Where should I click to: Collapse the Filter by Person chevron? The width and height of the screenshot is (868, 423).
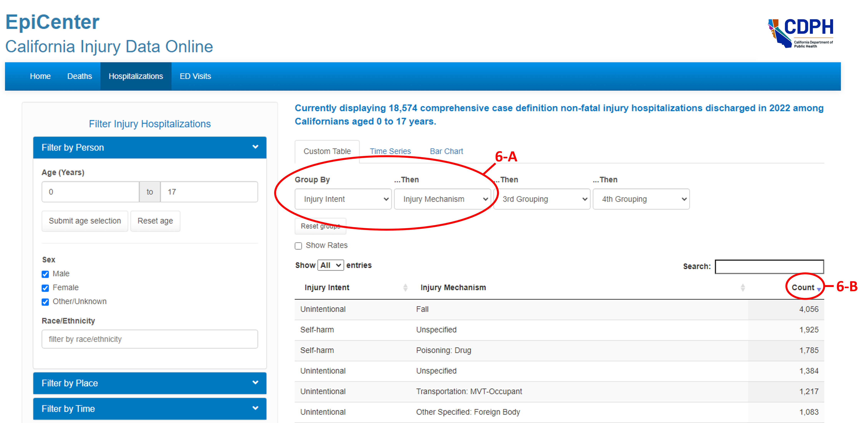point(255,147)
